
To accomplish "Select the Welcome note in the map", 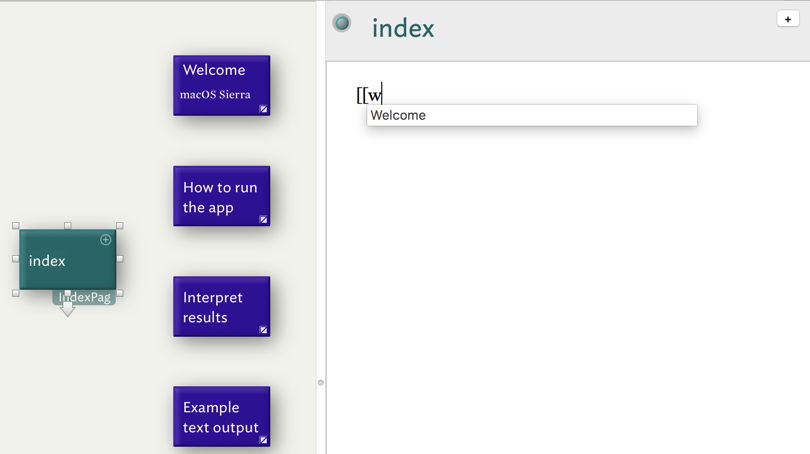I will [221, 82].
